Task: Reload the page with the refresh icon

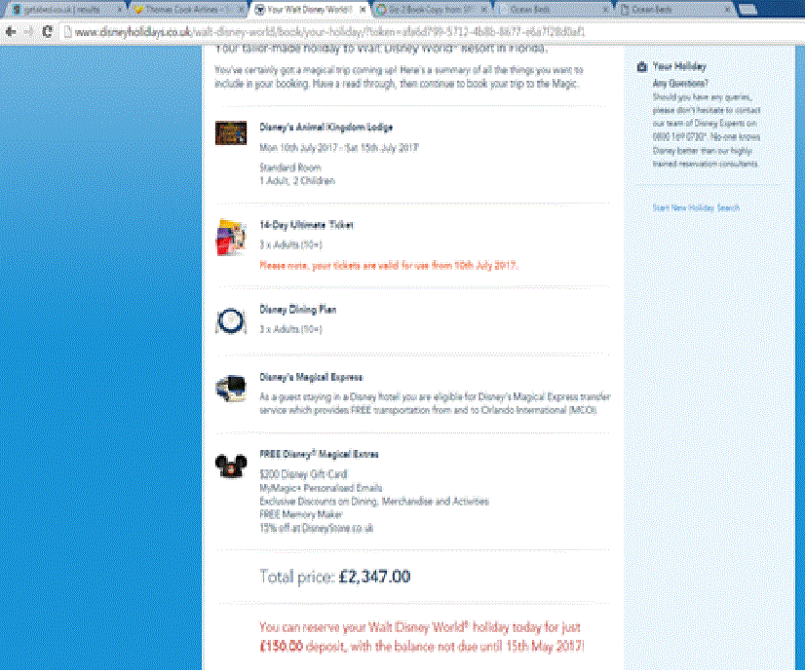Action: coord(47,32)
